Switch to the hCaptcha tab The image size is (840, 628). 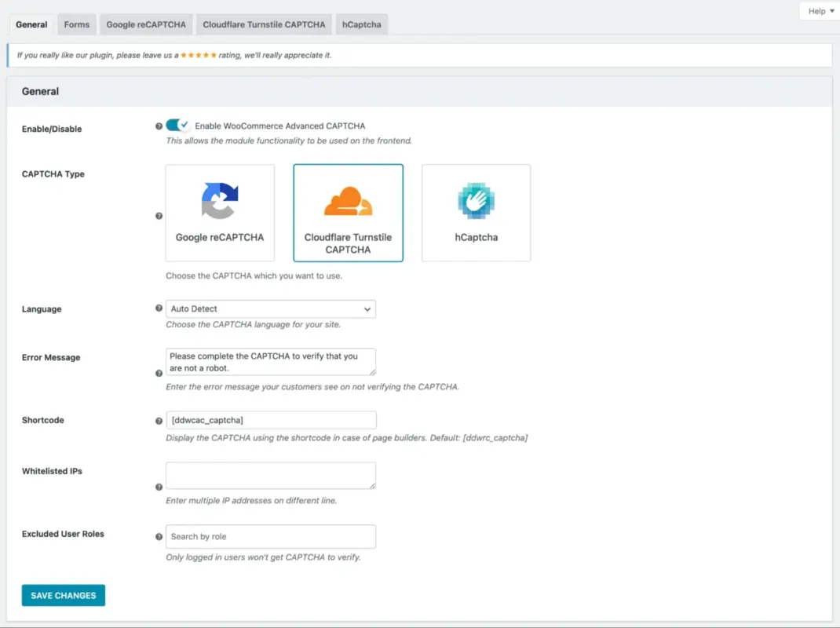362,24
